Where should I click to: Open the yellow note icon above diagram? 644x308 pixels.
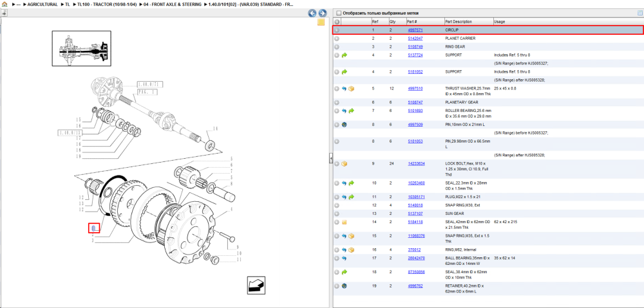pos(321,22)
